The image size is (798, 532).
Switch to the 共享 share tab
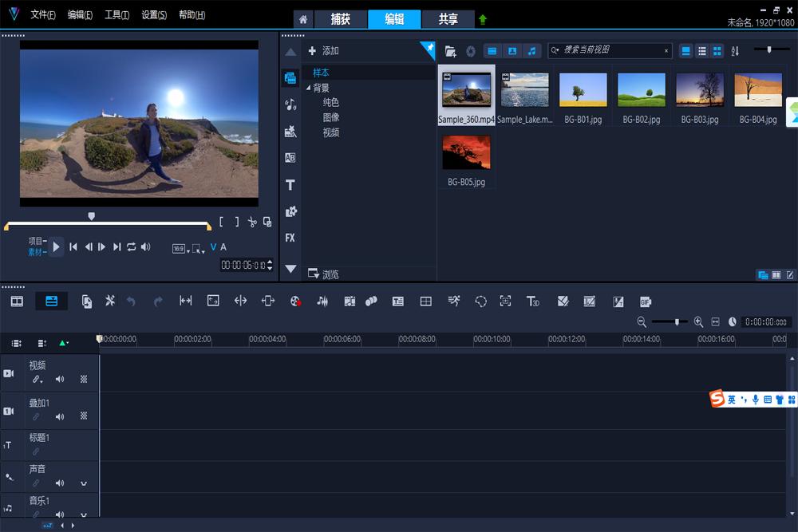pyautogui.click(x=448, y=19)
